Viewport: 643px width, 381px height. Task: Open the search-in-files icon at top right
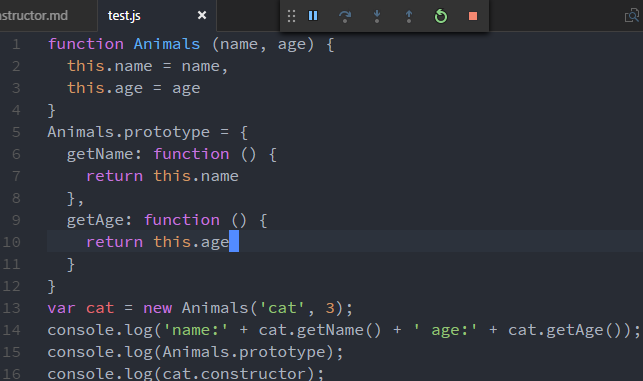click(632, 16)
